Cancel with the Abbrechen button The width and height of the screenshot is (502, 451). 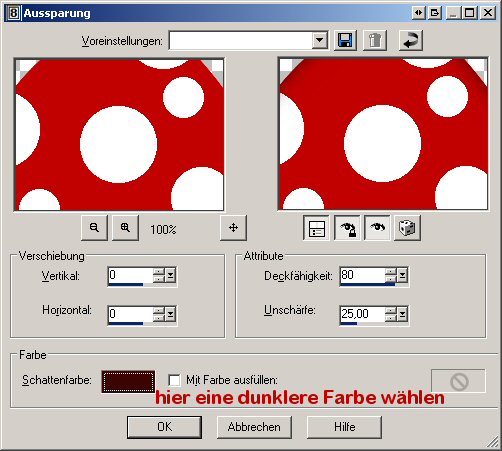tap(254, 427)
